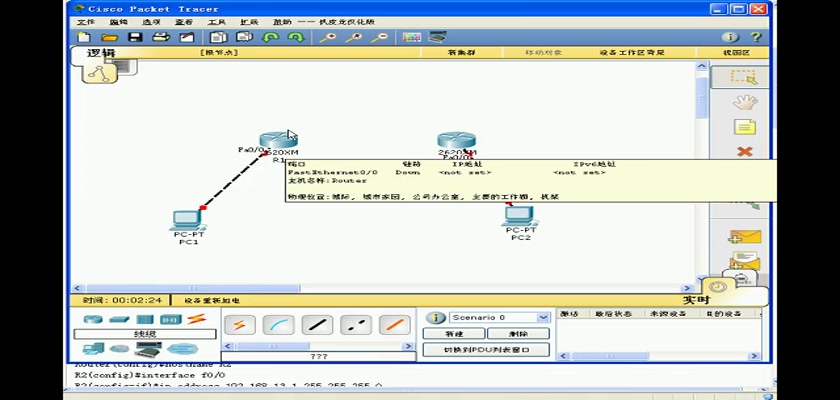This screenshot has width=840, height=400.
Task: Pick the Move Layout hand tool
Action: 742,101
